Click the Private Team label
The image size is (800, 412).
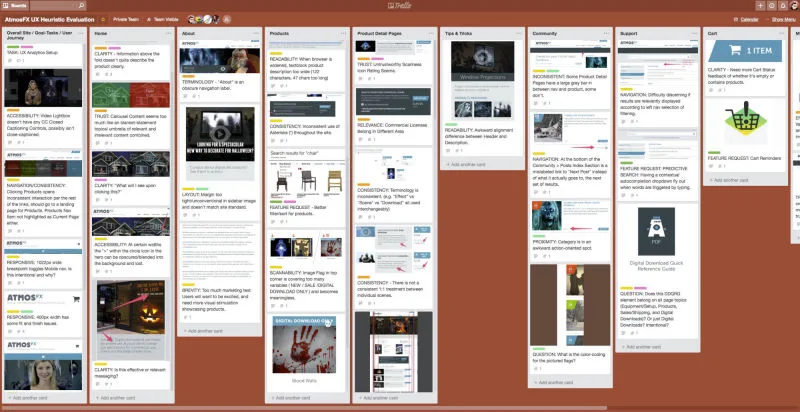tap(126, 19)
